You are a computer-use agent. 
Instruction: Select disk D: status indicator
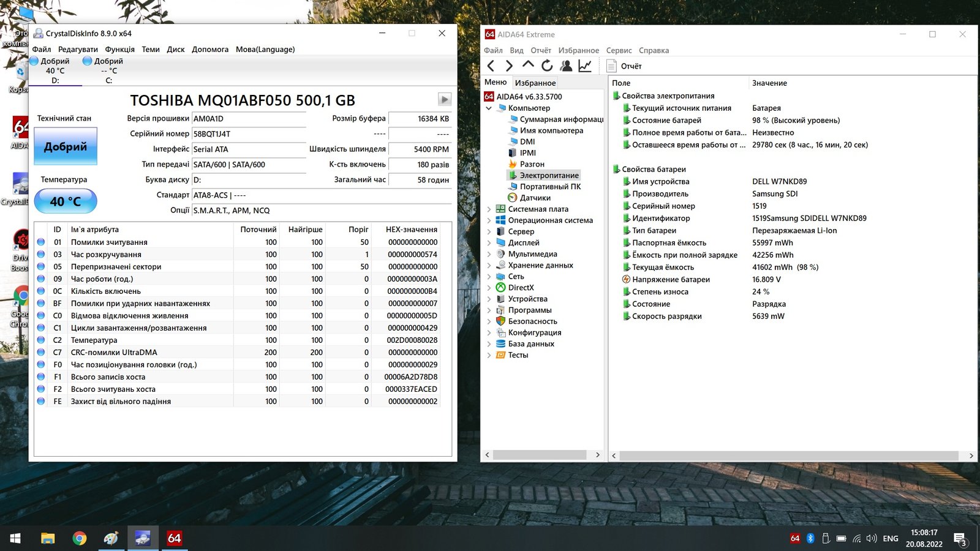pyautogui.click(x=55, y=70)
